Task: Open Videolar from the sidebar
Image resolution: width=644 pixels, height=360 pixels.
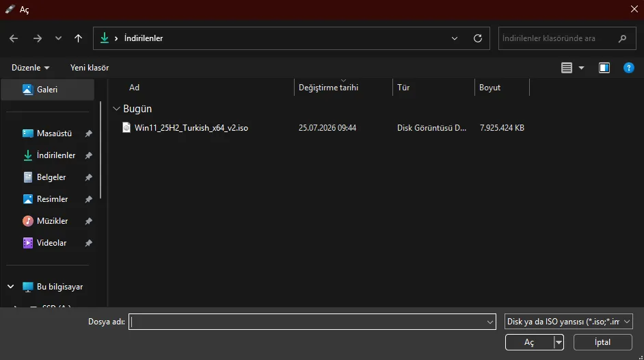Action: (51, 243)
